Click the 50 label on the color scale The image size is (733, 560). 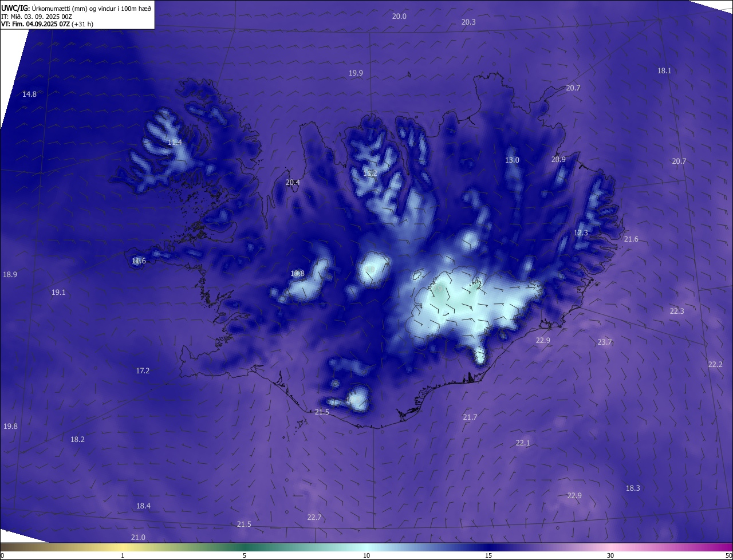728,555
